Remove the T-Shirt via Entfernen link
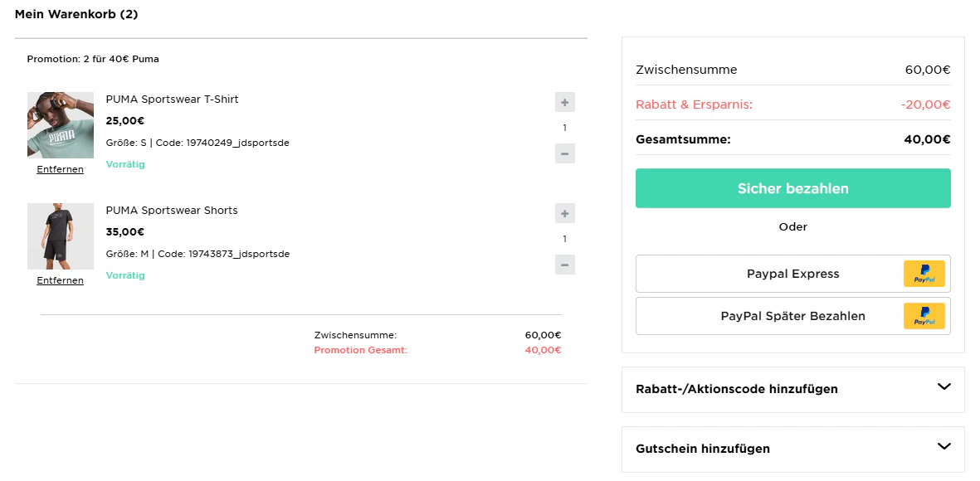The height and width of the screenshot is (481, 980). coord(60,169)
